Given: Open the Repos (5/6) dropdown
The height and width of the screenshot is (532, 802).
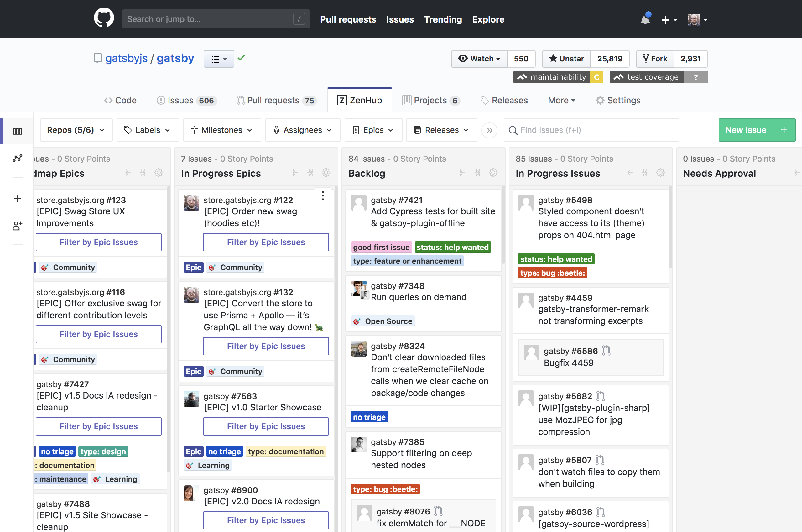Looking at the screenshot, I should pos(76,130).
